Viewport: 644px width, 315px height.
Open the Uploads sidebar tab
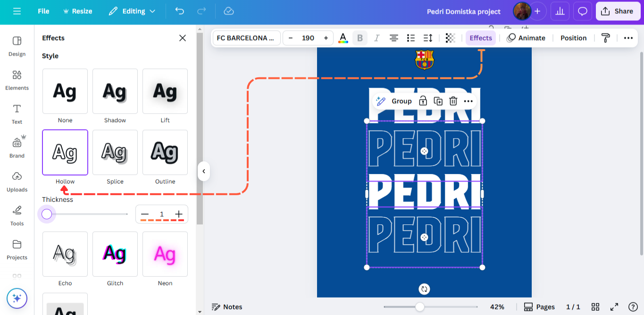(17, 182)
